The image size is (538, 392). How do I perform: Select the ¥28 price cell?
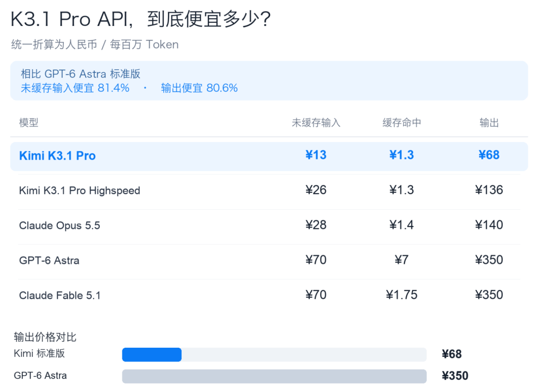316,225
